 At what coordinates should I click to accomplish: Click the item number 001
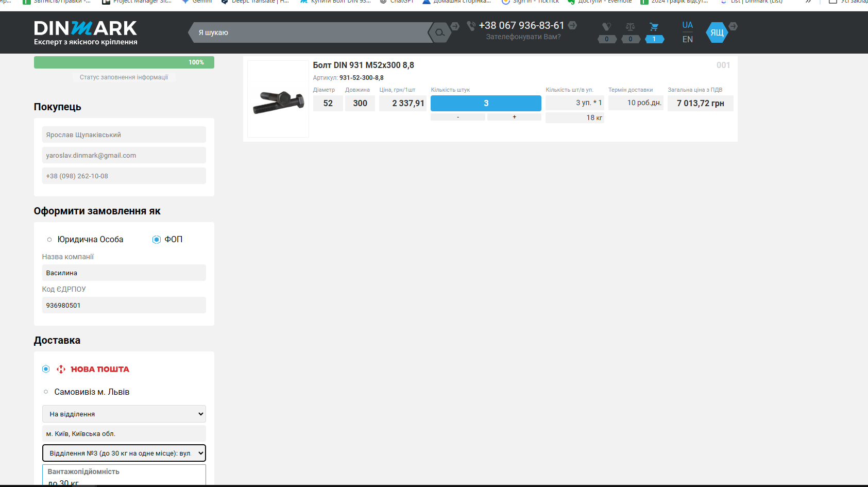coord(723,65)
